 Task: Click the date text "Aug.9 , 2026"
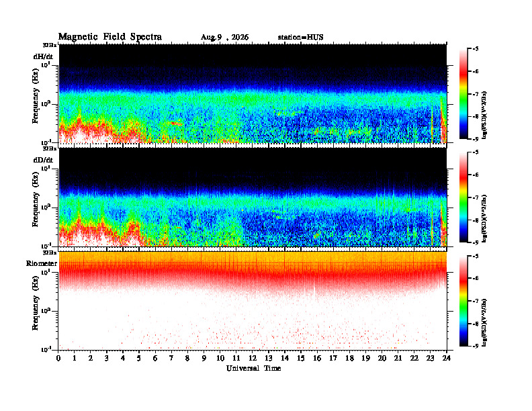click(x=224, y=38)
